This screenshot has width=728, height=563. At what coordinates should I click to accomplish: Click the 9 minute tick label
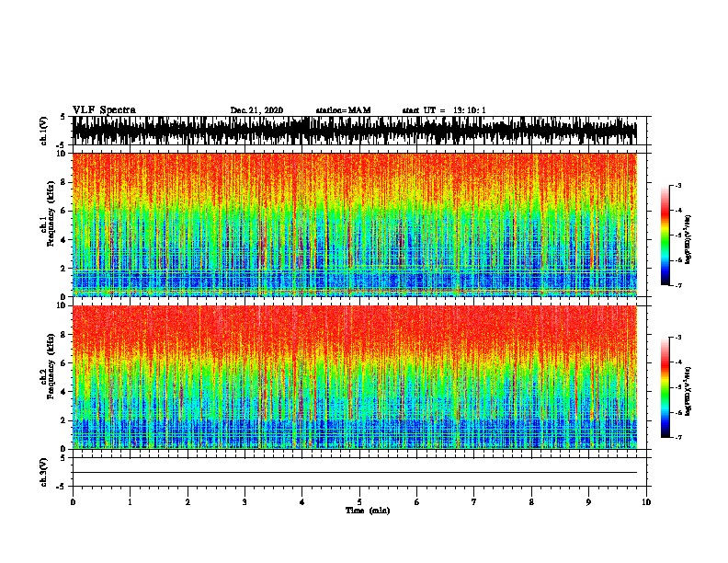tap(588, 502)
